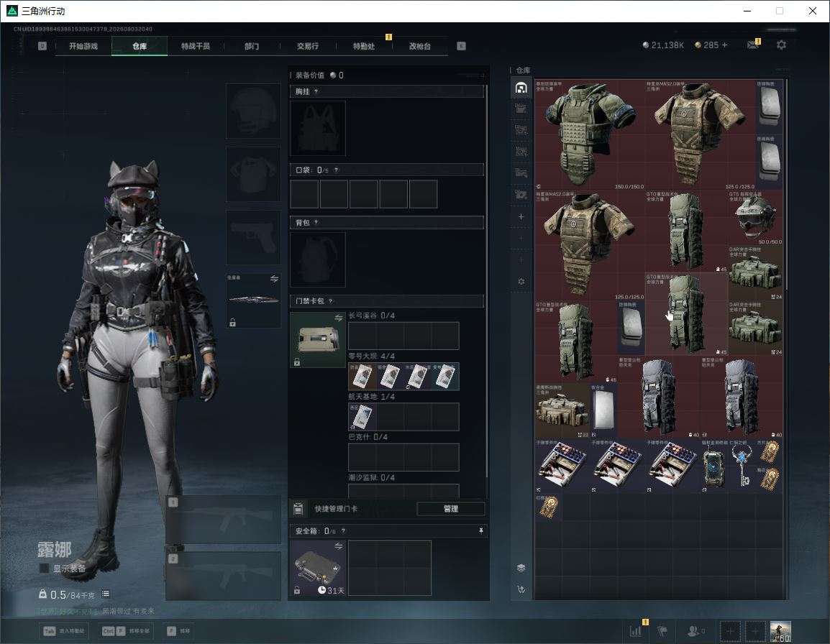Open help question mark beside 安全箱
830x644 pixels.
pos(343,530)
